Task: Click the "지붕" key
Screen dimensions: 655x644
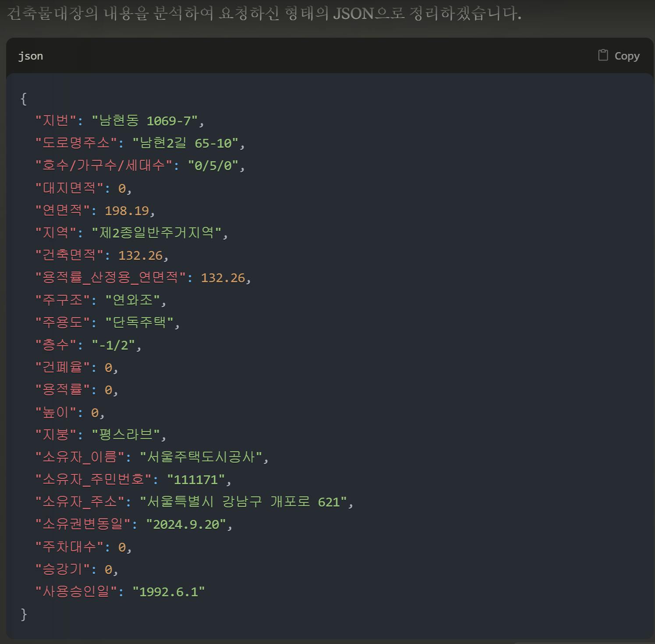Action: (x=56, y=435)
